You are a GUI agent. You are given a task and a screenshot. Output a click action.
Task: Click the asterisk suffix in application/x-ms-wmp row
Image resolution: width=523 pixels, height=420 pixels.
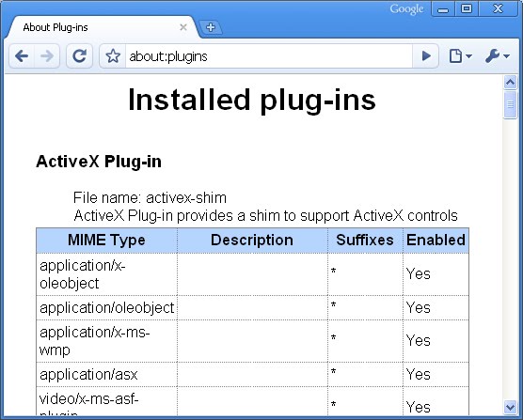(x=333, y=337)
